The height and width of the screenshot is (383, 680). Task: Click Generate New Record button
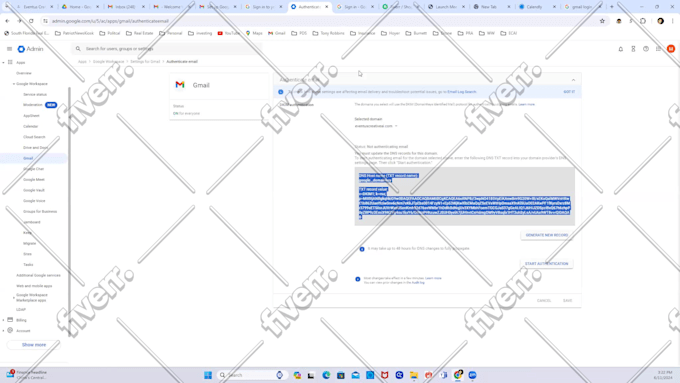(x=546, y=235)
